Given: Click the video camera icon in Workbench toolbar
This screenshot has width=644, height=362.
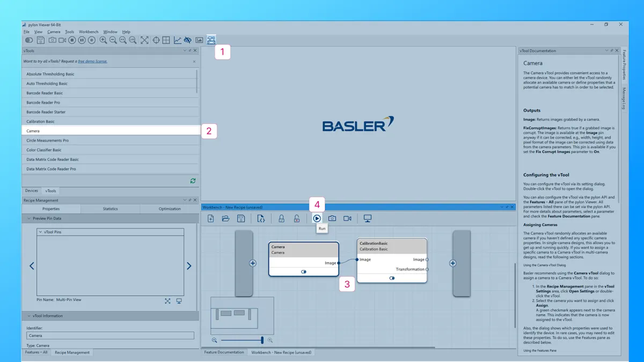Looking at the screenshot, I should 347,218.
